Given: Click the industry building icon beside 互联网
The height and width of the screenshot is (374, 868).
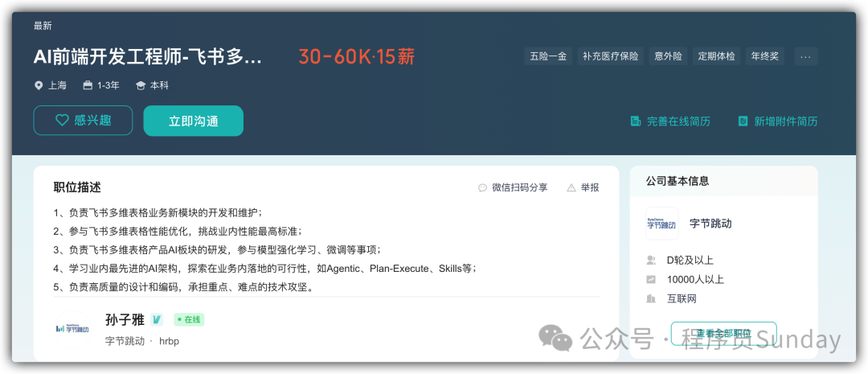Looking at the screenshot, I should (651, 299).
